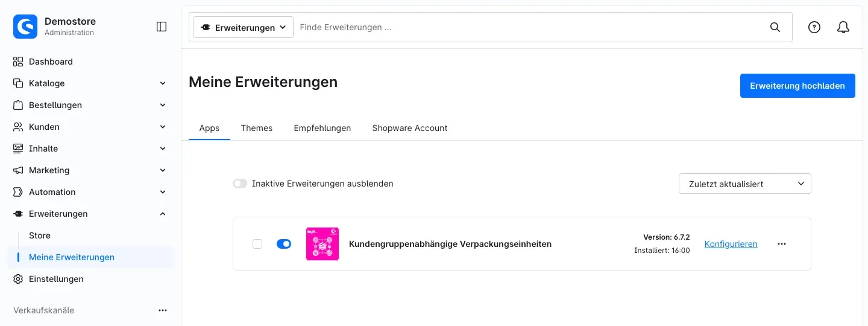The height and width of the screenshot is (326, 868).
Task: Deactivate the Kundengruppenabhängige Verpackungseinheiten extension switch
Action: 284,244
